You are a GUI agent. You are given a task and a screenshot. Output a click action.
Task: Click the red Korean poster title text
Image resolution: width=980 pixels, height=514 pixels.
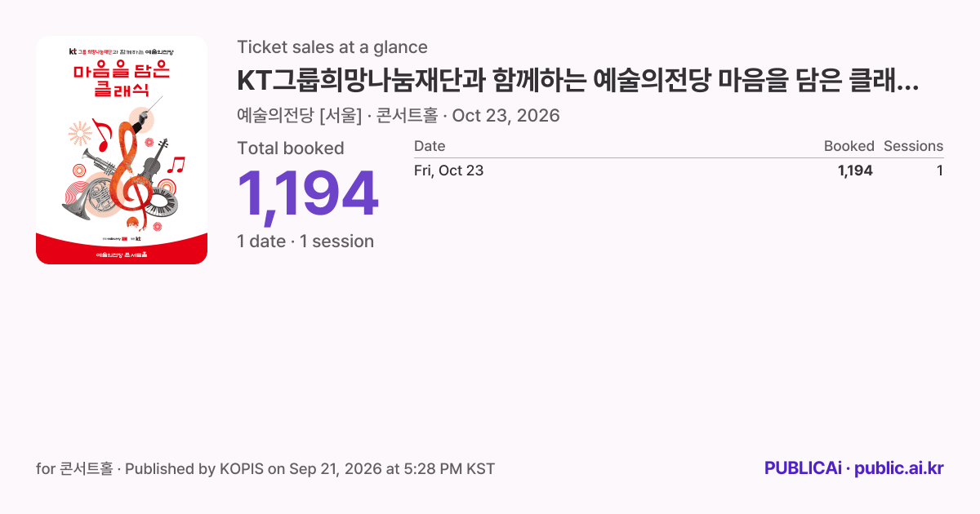[x=122, y=79]
